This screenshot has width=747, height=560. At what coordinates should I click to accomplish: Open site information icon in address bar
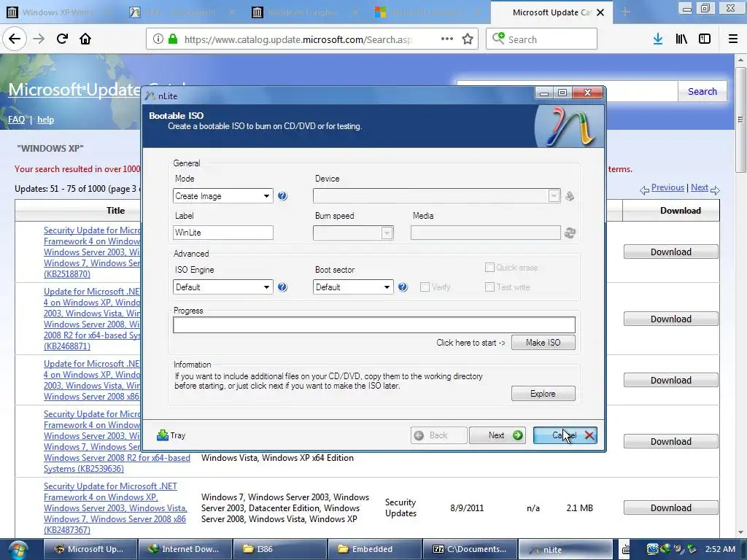click(158, 39)
